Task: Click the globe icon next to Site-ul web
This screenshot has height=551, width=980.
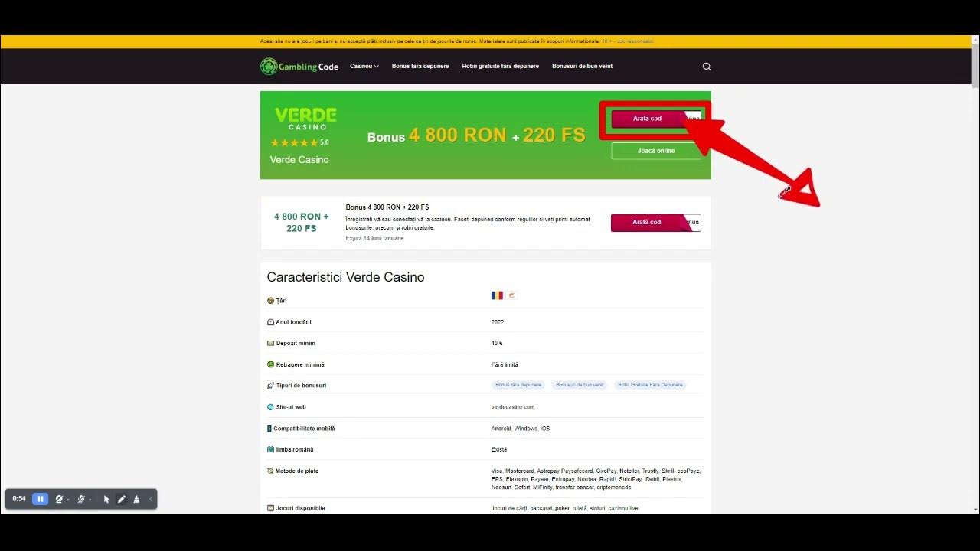Action: coord(269,406)
